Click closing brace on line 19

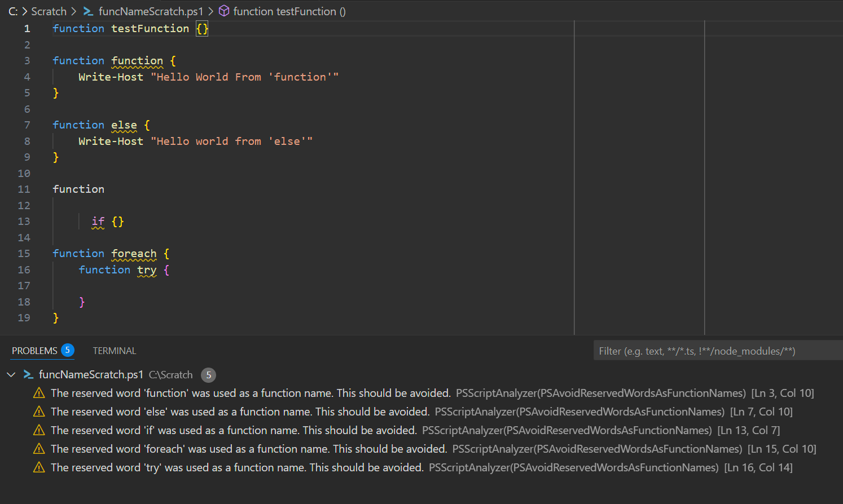coord(56,318)
